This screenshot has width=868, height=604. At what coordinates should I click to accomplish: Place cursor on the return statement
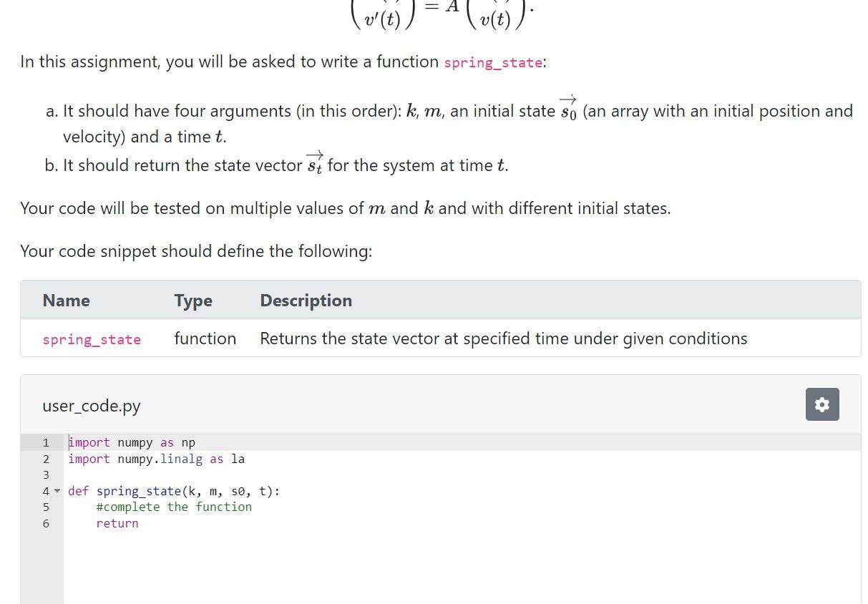[117, 523]
